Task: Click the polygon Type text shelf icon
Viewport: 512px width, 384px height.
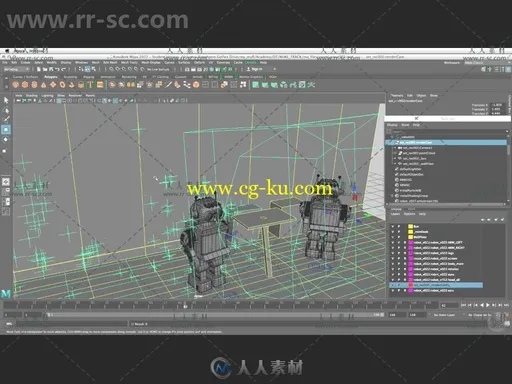Action: tap(90, 85)
